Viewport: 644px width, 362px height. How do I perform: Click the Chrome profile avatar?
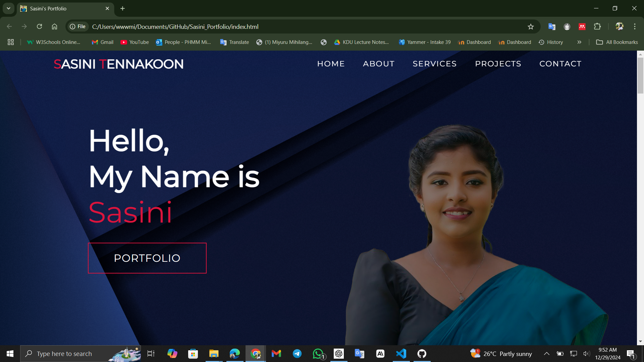pyautogui.click(x=619, y=26)
